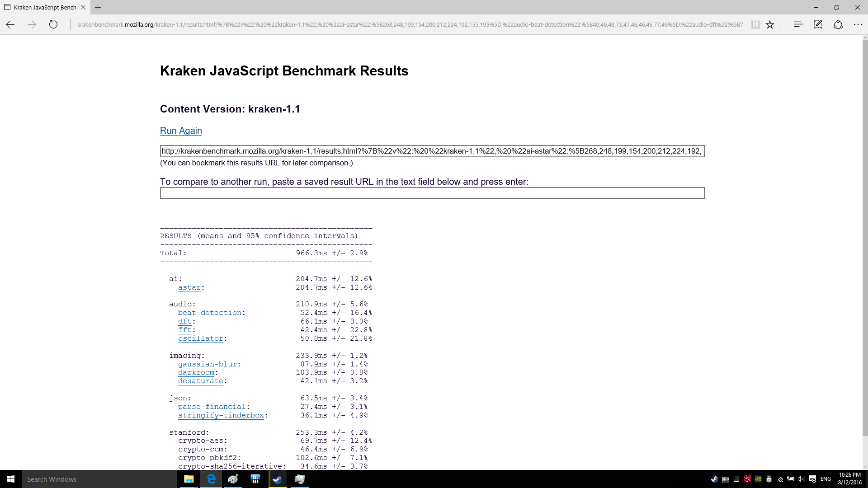The height and width of the screenshot is (488, 868).
Task: Click the Run Again link
Action: point(181,131)
